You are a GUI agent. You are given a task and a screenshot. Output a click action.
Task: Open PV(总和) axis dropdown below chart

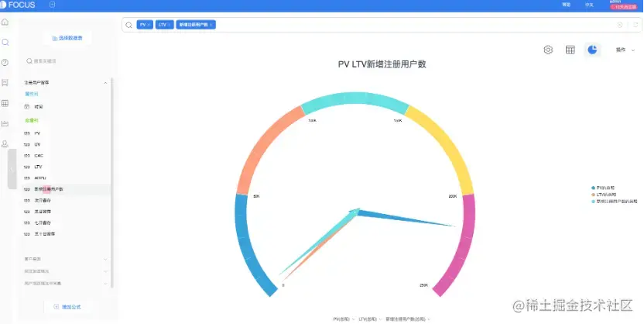(344, 319)
